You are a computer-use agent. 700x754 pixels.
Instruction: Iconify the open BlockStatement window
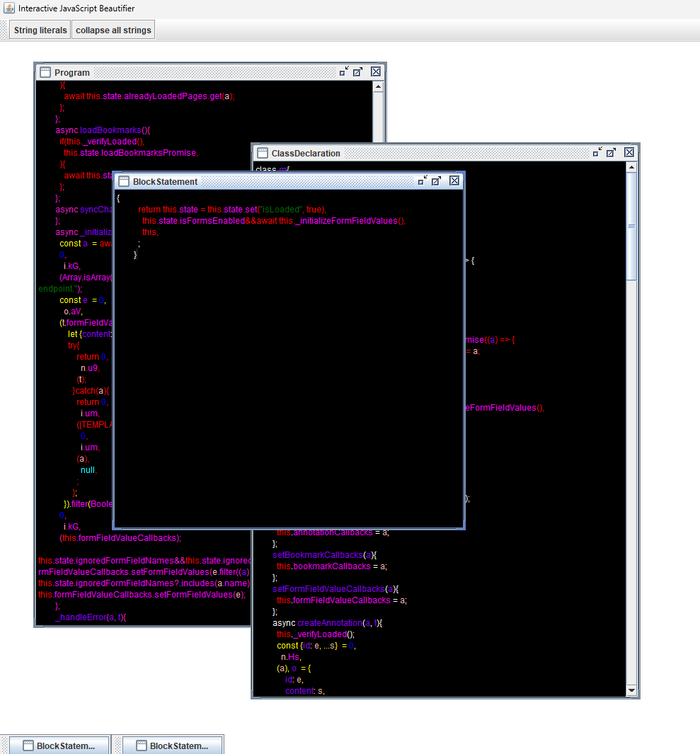click(423, 181)
